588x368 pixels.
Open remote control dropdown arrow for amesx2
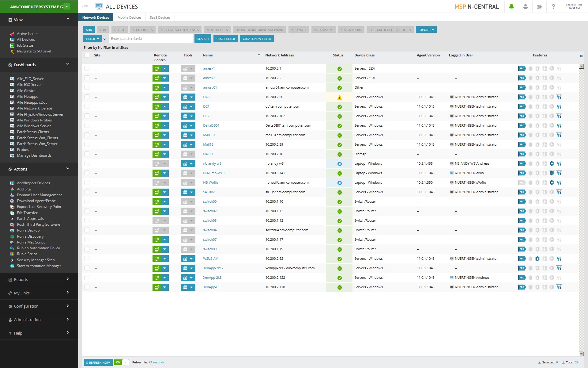click(x=164, y=78)
